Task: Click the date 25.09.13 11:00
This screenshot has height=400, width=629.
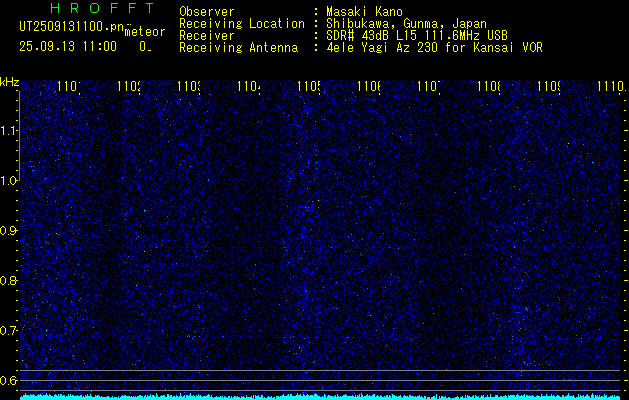Action: [68, 47]
